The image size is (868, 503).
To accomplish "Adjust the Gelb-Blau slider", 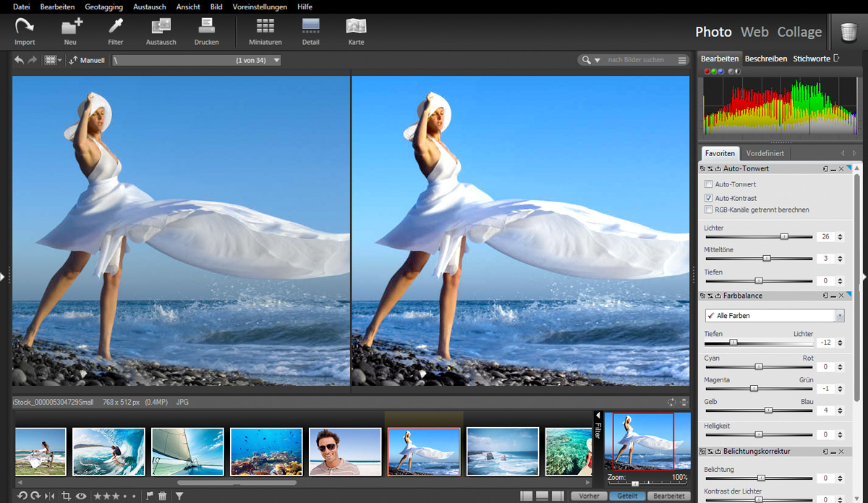I will [x=768, y=410].
